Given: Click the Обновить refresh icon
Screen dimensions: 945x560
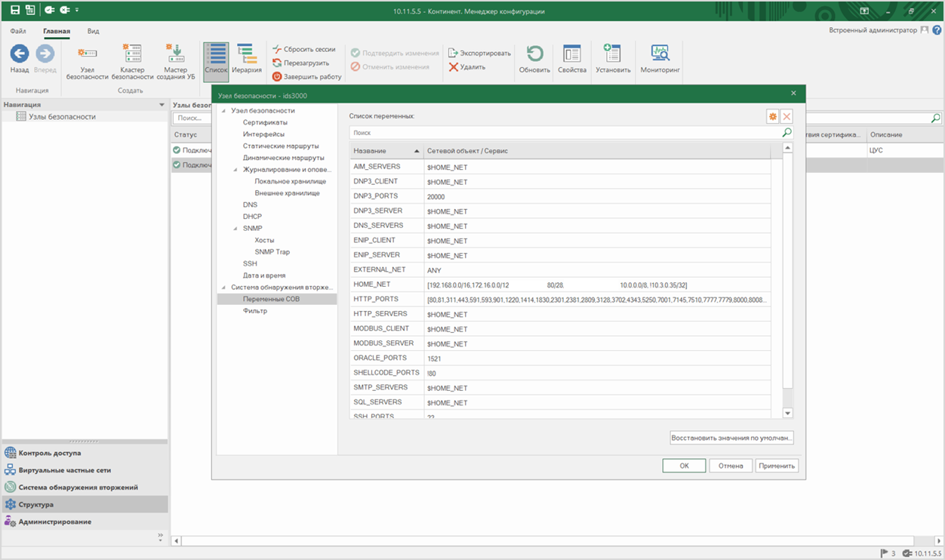Looking at the screenshot, I should tap(534, 54).
